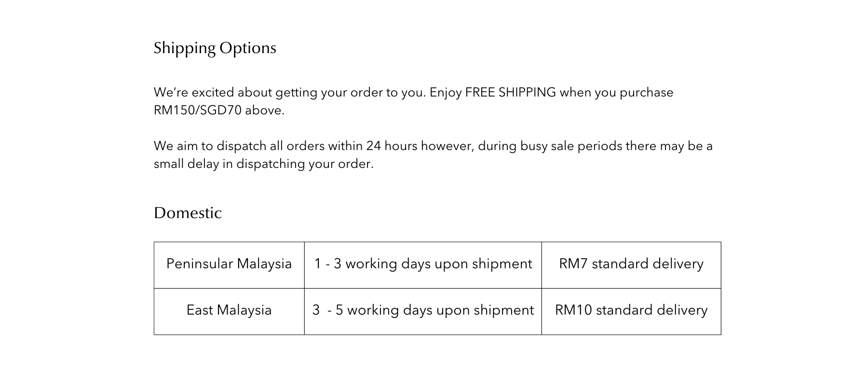The height and width of the screenshot is (386, 868).
Task: Click the RM7 standard delivery cell
Action: [x=631, y=264]
